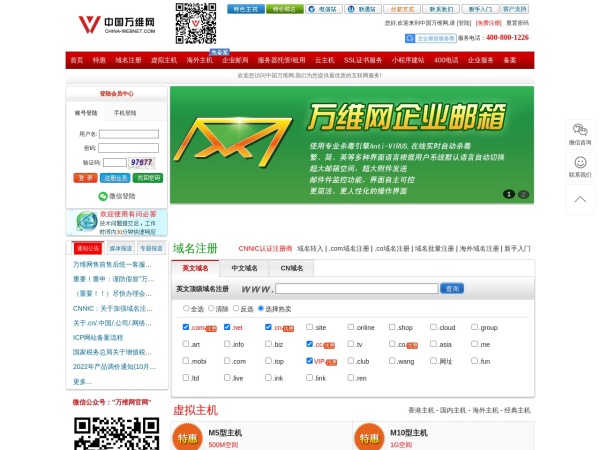Select 账号登陆 login tab
Viewport: 600px width, 450px height.
coord(86,113)
